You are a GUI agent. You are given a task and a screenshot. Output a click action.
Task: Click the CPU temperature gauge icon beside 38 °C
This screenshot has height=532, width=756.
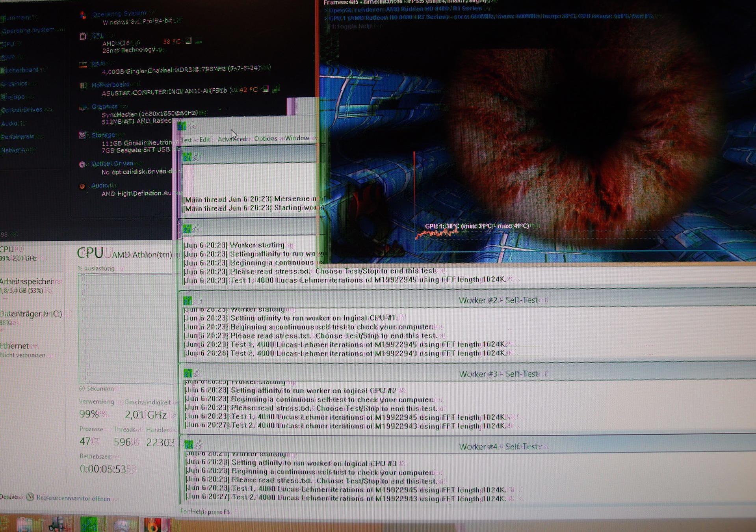click(x=189, y=41)
